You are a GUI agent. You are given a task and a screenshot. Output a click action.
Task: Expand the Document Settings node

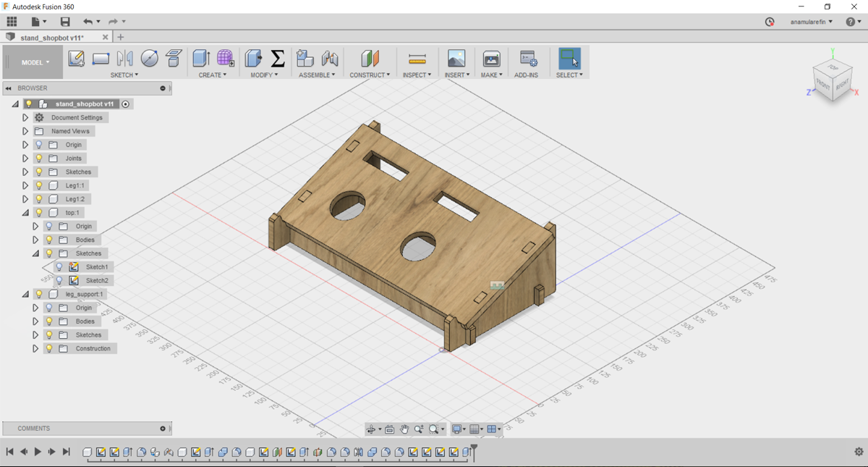pos(25,117)
